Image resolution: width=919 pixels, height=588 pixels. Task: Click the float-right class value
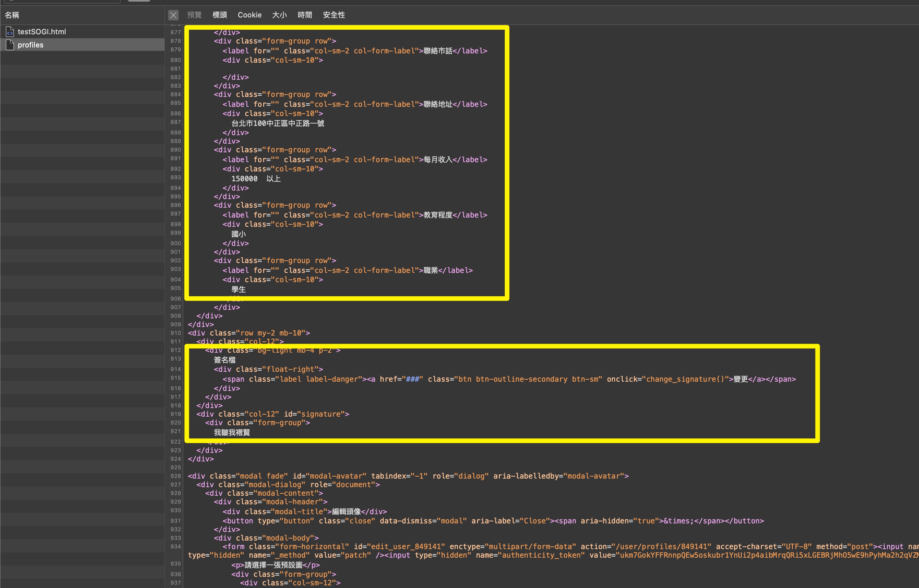pos(292,369)
